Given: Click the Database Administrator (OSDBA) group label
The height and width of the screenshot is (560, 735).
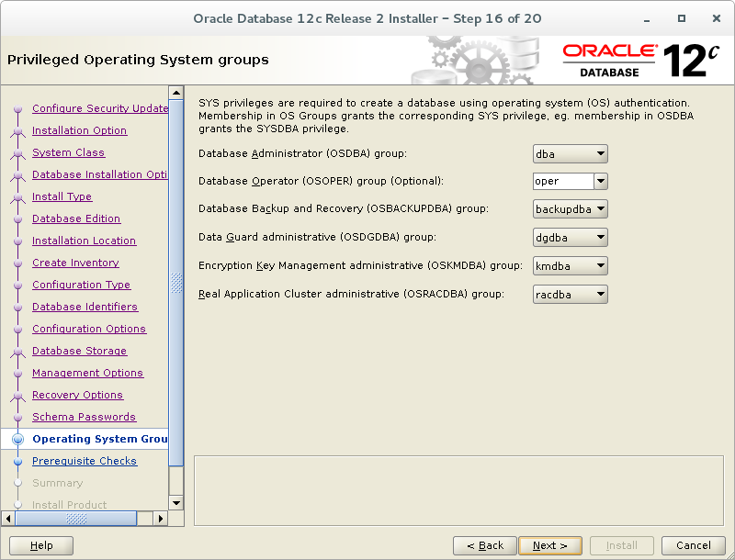Looking at the screenshot, I should tap(302, 153).
